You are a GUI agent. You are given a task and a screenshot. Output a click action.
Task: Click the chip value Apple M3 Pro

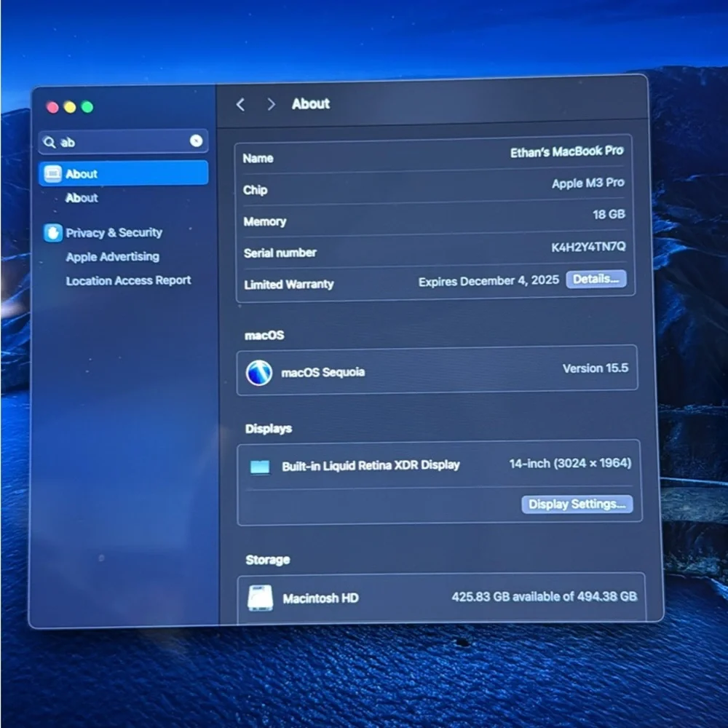[x=587, y=183]
